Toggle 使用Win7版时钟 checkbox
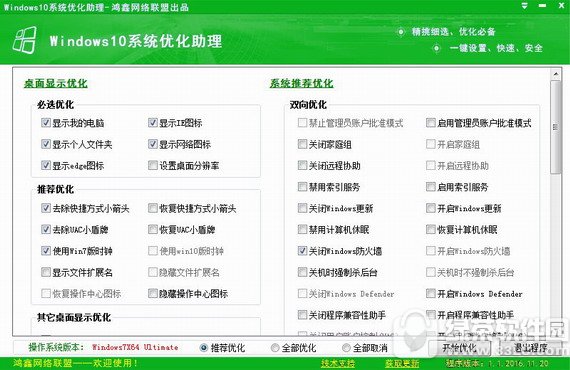 (46, 251)
